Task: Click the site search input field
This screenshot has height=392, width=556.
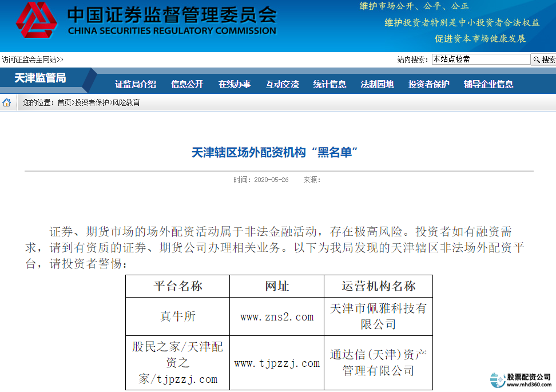Action: [481, 60]
